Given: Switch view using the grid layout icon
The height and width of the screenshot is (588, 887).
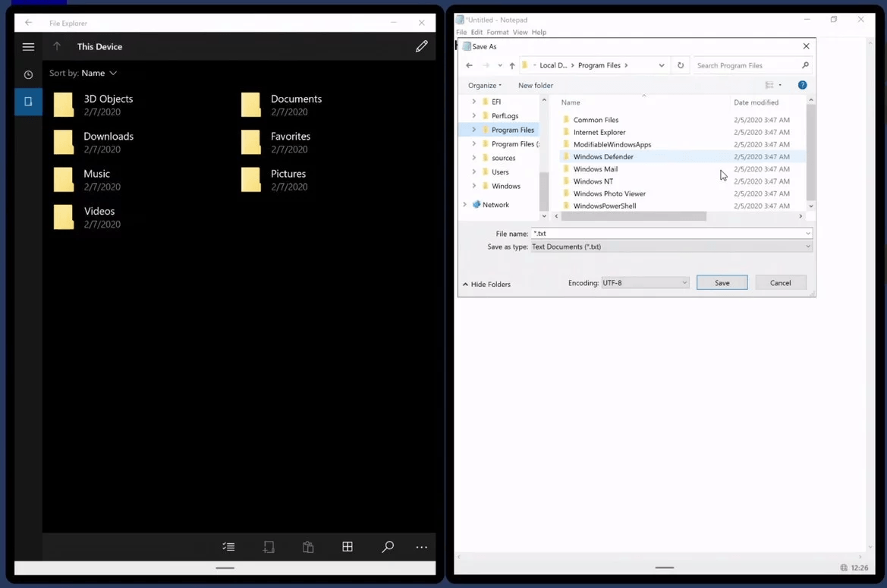Looking at the screenshot, I should (x=348, y=547).
